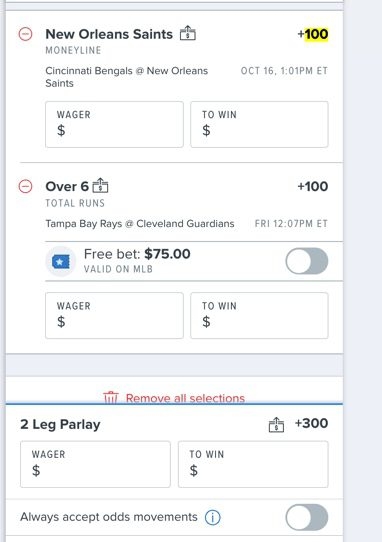This screenshot has height=542, width=382.
Task: Enable the $75.00 free bet toggle
Action: point(307,261)
